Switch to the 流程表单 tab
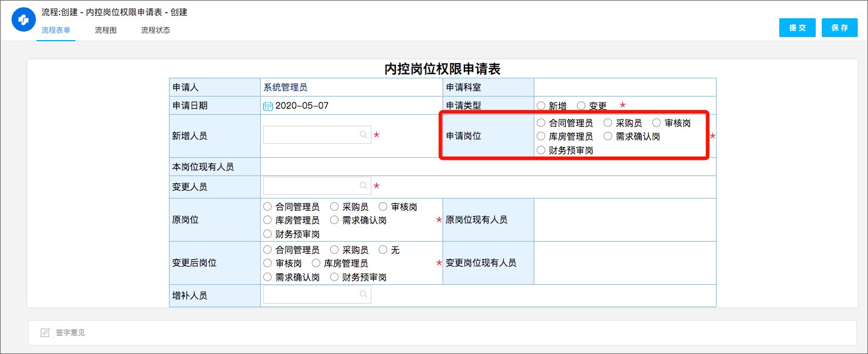 (56, 30)
